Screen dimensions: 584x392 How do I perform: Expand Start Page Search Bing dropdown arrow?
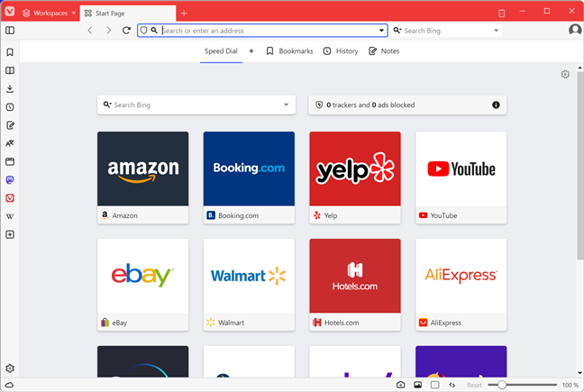click(286, 105)
